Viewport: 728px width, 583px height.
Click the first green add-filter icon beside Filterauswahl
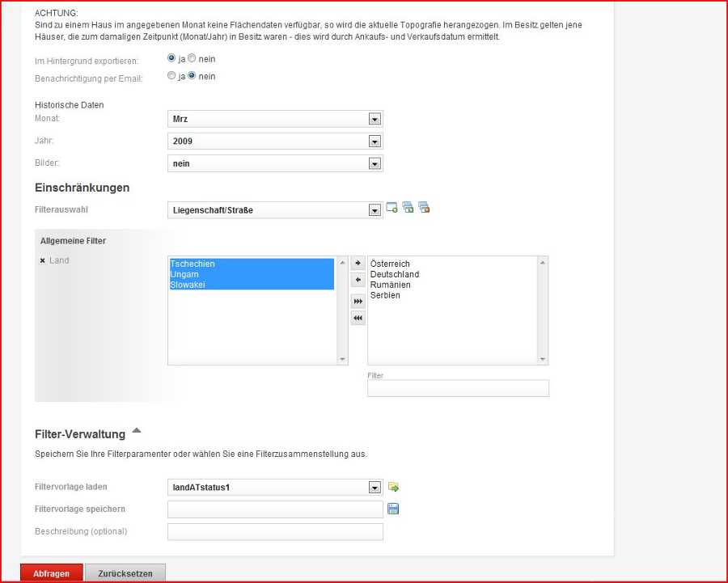pyautogui.click(x=392, y=209)
